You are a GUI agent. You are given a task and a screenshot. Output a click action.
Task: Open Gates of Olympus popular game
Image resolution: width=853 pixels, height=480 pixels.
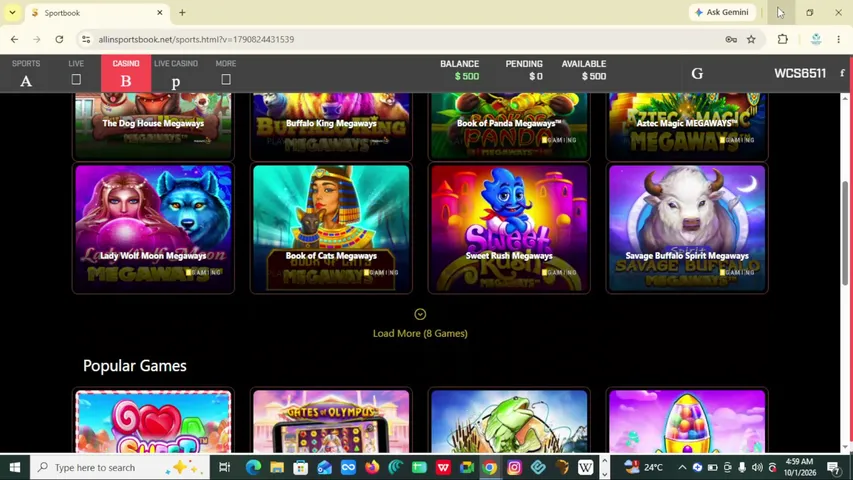tap(331, 421)
